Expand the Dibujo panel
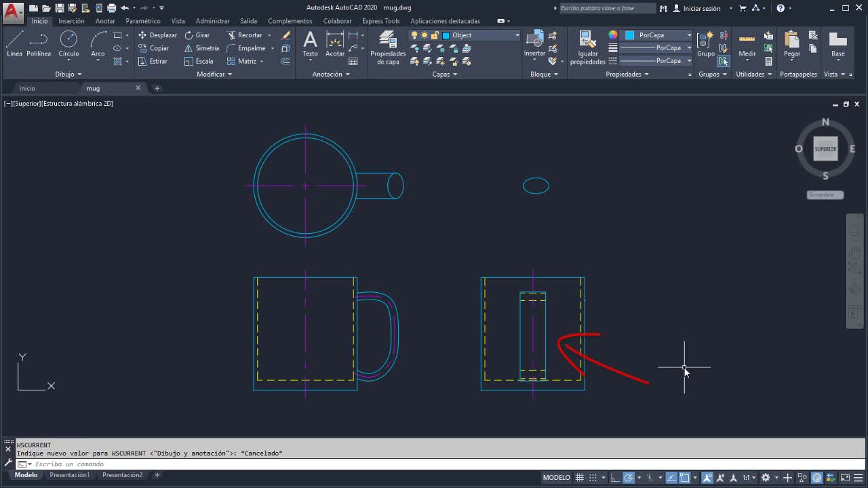The height and width of the screenshot is (488, 868). pyautogui.click(x=68, y=74)
